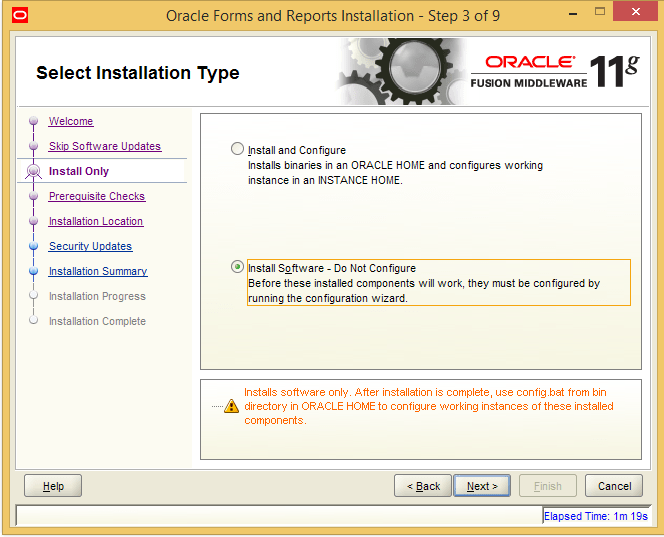Minimize the installer window
664x537 pixels.
(573, 13)
